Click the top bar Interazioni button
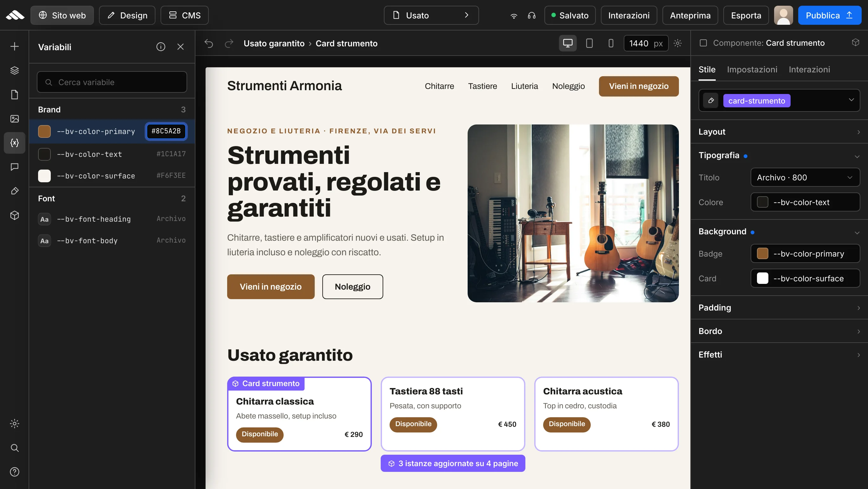868x489 pixels. pyautogui.click(x=629, y=15)
